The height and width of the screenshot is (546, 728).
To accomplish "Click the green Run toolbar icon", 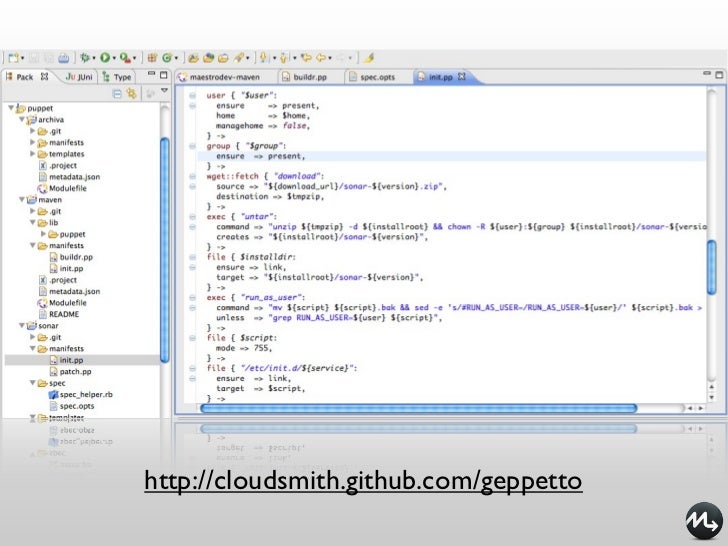I will point(105,58).
